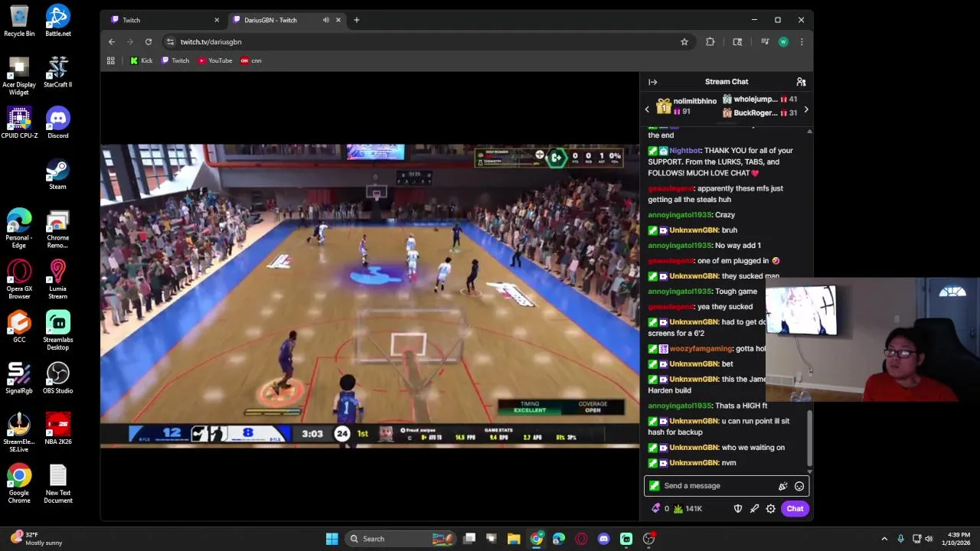Open Chrome extensions puzzle icon
This screenshot has height=551, width=980.
[710, 42]
